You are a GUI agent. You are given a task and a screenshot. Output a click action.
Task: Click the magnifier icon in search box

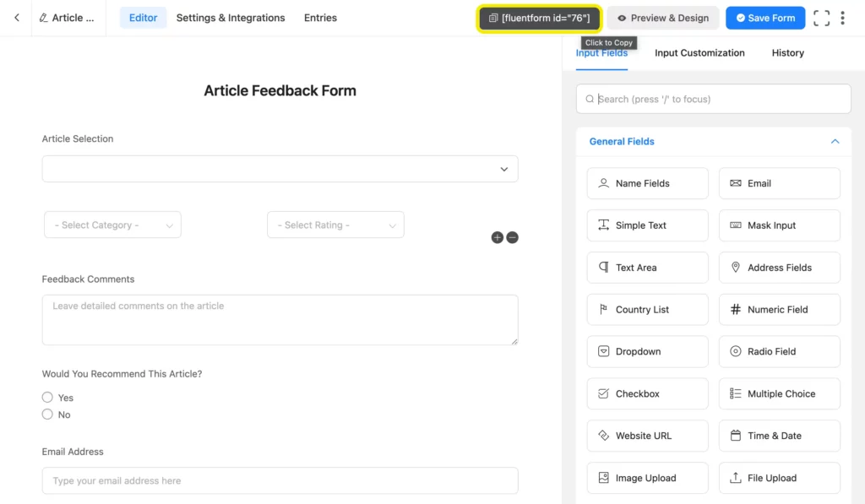coord(590,100)
